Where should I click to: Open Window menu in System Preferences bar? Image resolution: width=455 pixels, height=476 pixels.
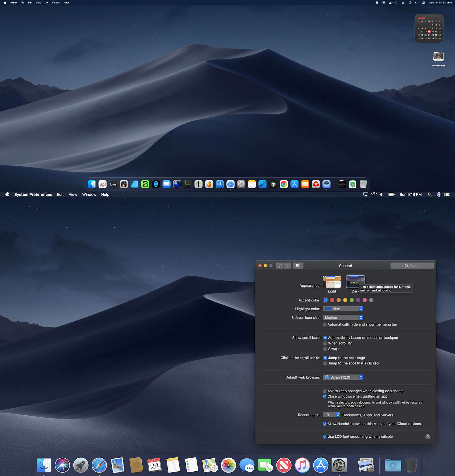89,195
